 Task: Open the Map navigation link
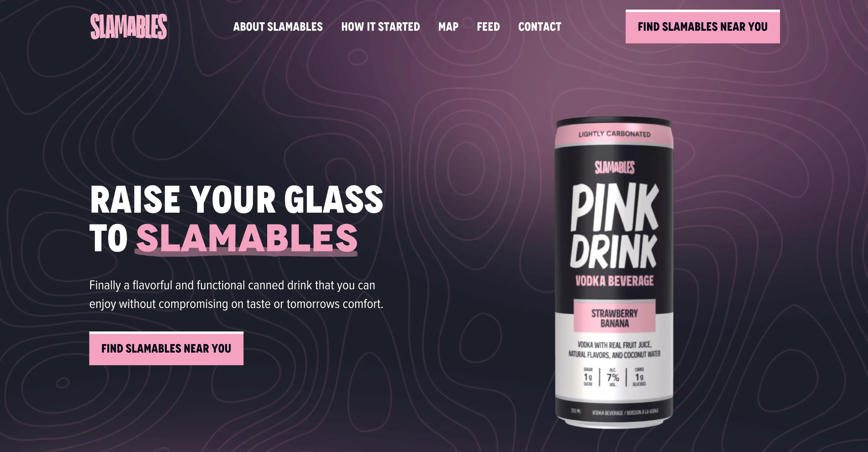coord(448,27)
